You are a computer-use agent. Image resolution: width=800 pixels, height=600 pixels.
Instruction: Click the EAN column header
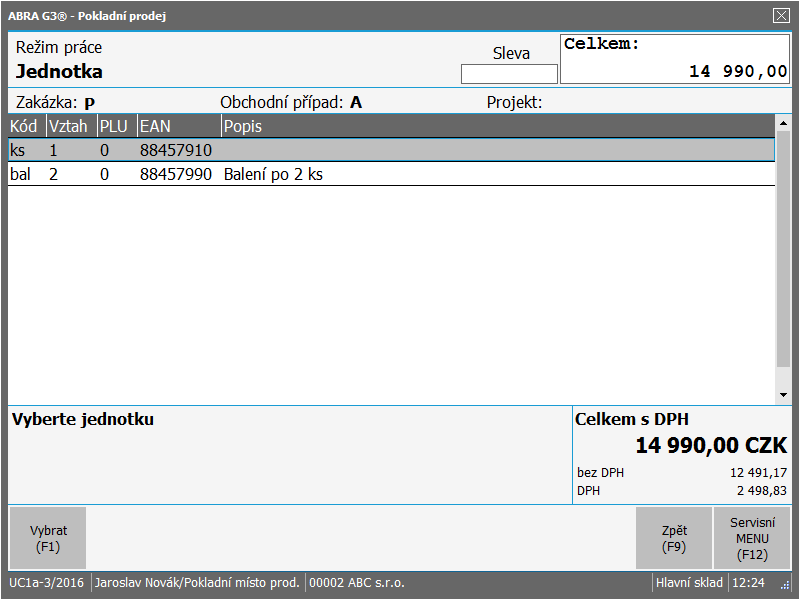point(178,126)
